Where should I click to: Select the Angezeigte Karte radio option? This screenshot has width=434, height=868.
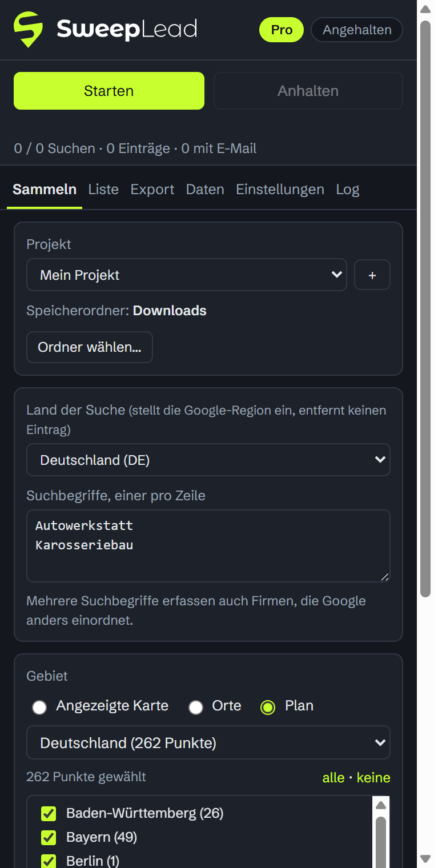[x=39, y=708]
